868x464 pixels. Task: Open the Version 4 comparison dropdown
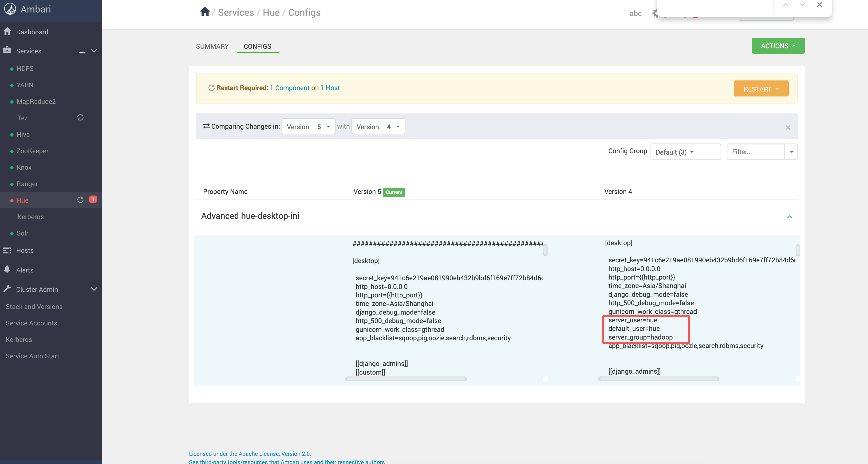(378, 126)
